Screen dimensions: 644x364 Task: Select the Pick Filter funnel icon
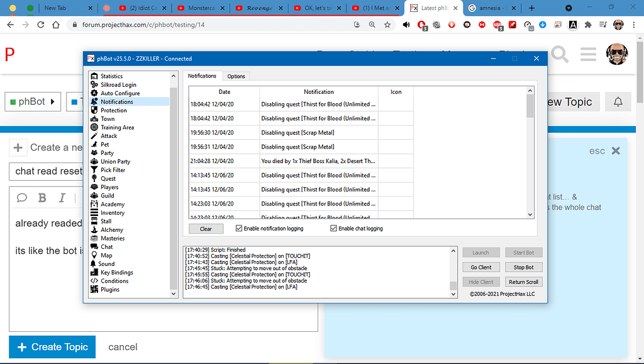94,170
